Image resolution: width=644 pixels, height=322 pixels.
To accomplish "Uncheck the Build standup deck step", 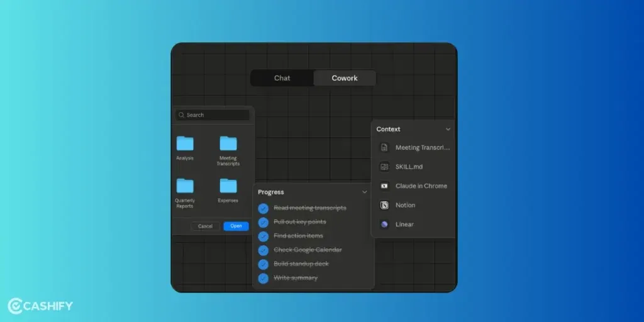I will click(x=264, y=265).
